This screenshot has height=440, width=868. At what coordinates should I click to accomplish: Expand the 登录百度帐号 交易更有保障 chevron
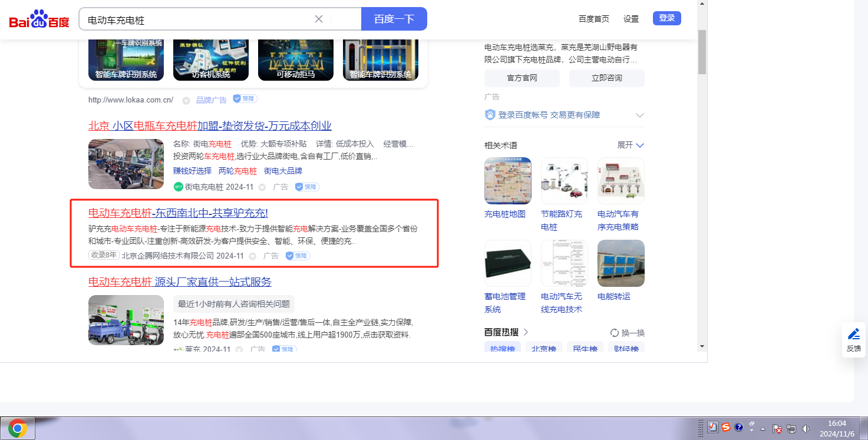coord(640,115)
